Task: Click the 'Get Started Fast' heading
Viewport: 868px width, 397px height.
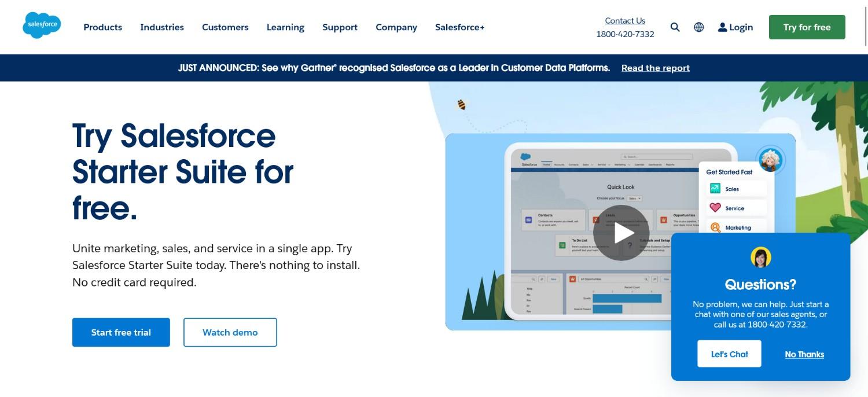Action: click(x=729, y=172)
